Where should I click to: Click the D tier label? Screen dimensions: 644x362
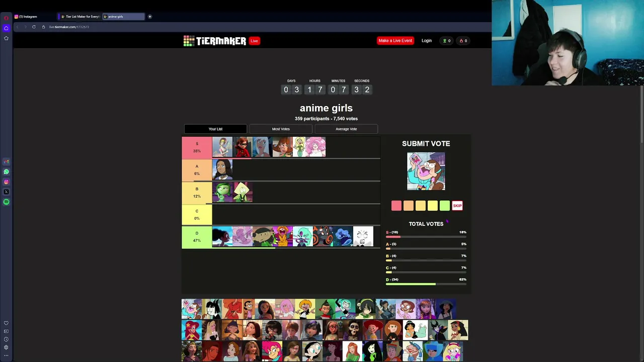(197, 237)
